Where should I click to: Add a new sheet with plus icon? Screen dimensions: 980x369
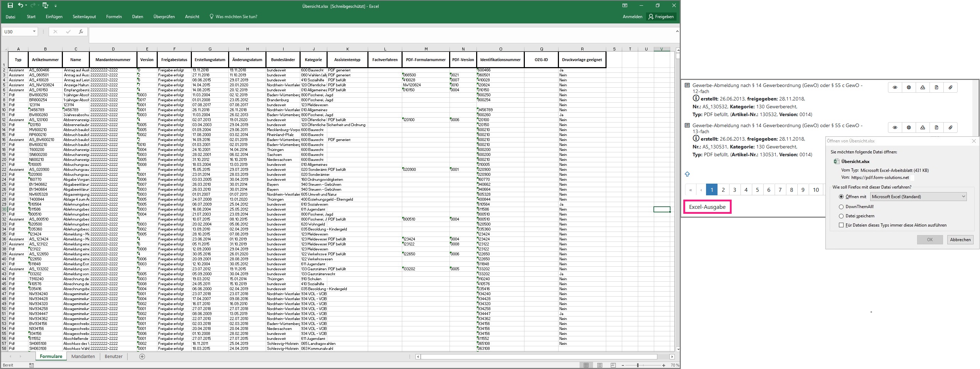(x=142, y=357)
